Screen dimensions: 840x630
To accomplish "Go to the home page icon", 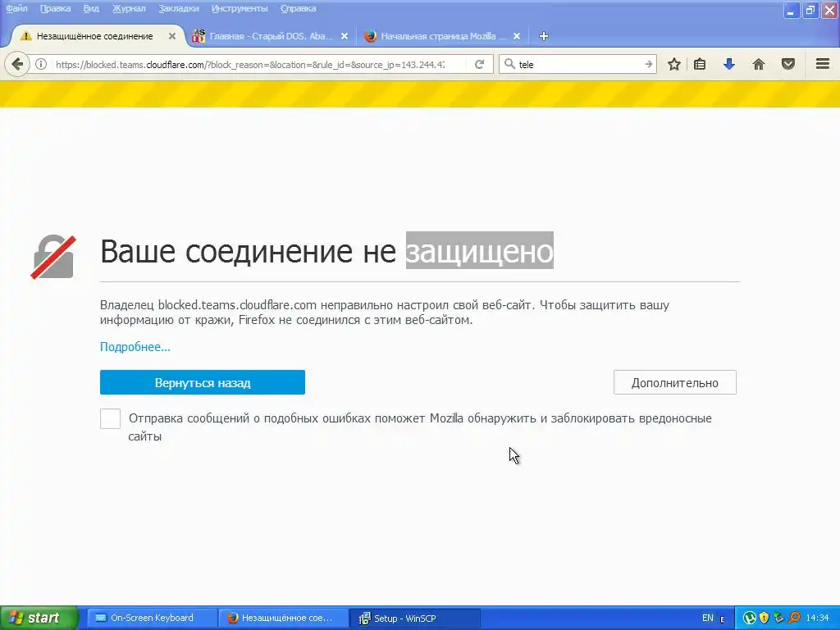I will (x=759, y=64).
